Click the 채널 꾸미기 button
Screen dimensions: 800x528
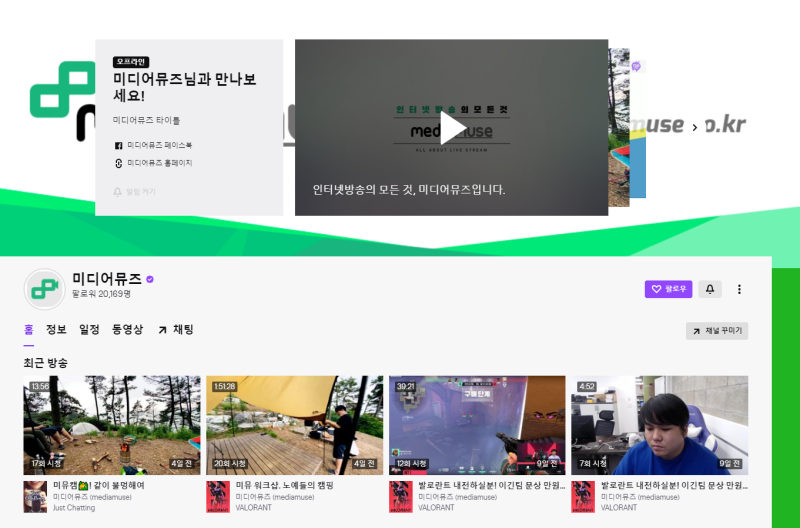click(x=717, y=331)
